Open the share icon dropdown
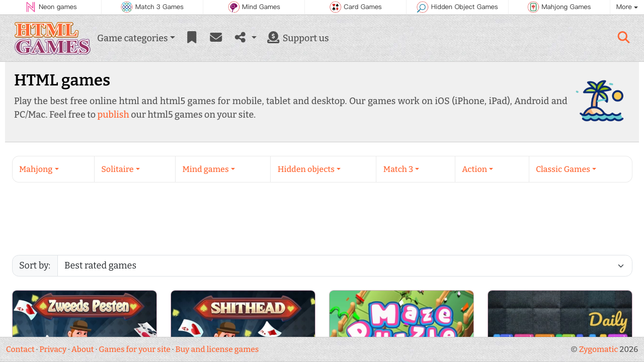The image size is (644, 362). (x=246, y=37)
